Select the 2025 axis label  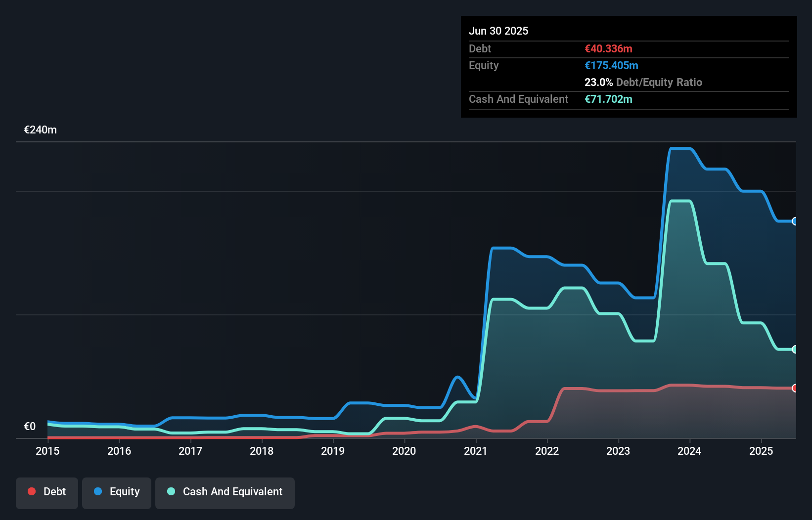(x=762, y=451)
